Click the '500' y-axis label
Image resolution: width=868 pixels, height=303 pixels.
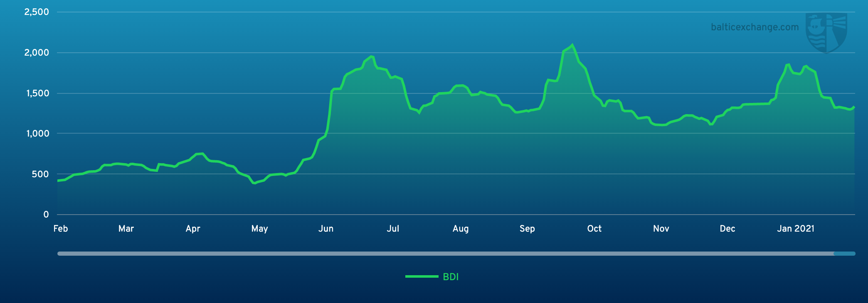point(40,174)
